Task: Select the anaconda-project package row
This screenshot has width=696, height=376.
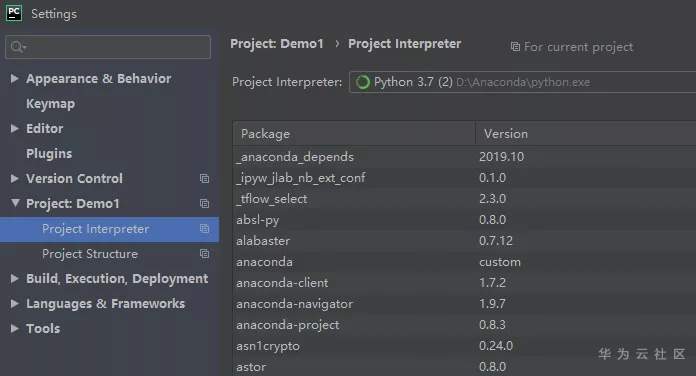Action: pos(465,325)
